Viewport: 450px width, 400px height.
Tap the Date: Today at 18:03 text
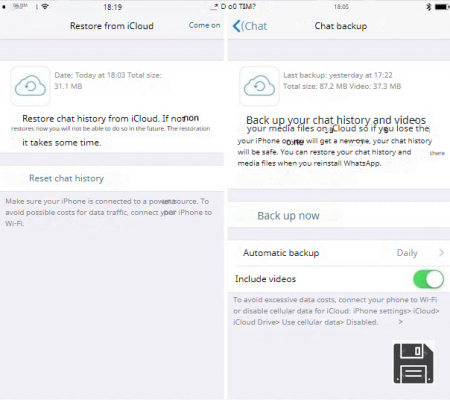point(90,75)
